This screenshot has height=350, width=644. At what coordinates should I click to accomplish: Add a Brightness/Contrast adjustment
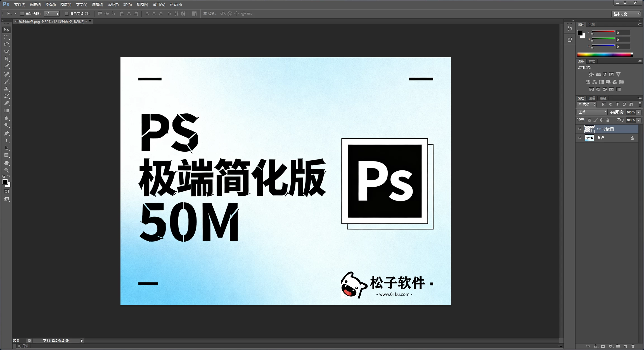click(591, 75)
